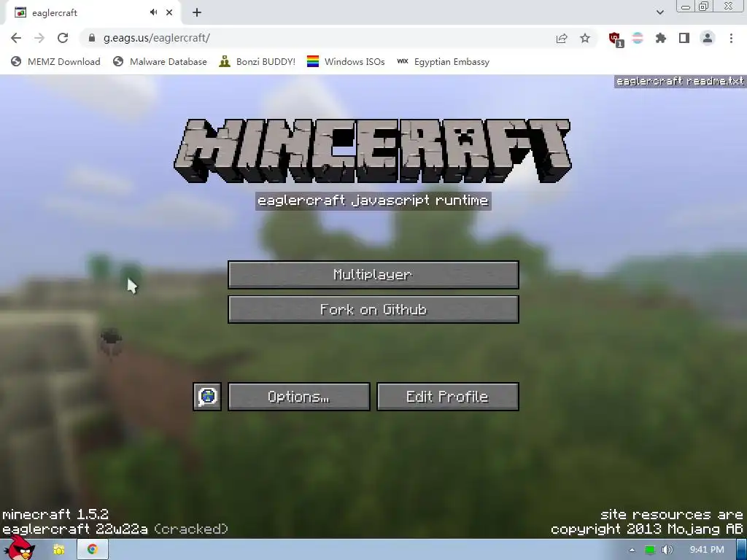Close the eaglercraft tab
Screen dimensions: 747x560
click(169, 12)
